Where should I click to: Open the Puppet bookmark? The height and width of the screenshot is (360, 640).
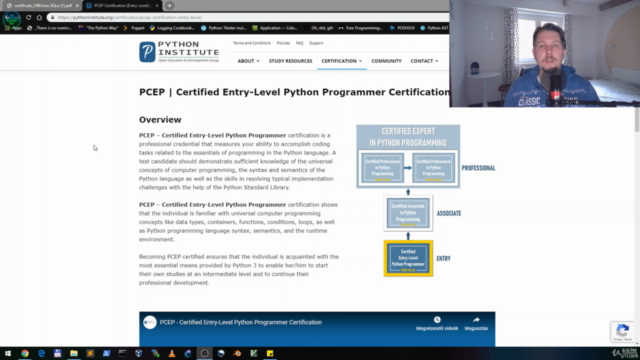(x=134, y=28)
